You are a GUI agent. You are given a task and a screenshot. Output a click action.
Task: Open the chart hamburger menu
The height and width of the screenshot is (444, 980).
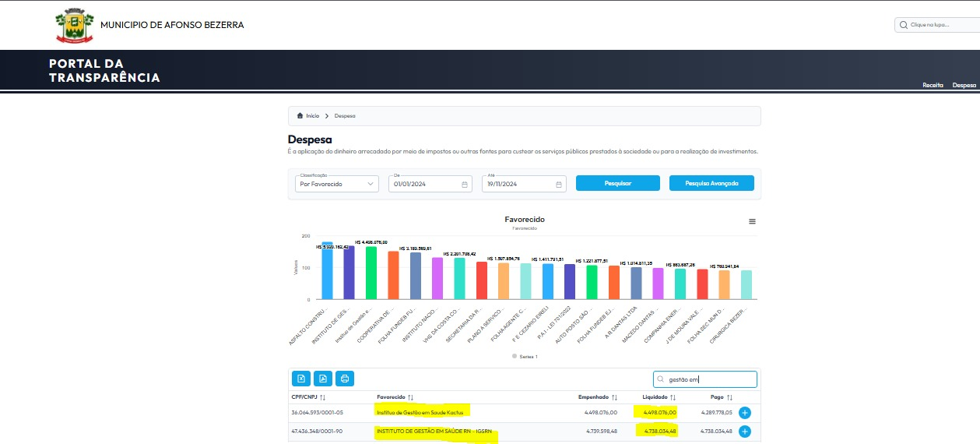point(752,221)
